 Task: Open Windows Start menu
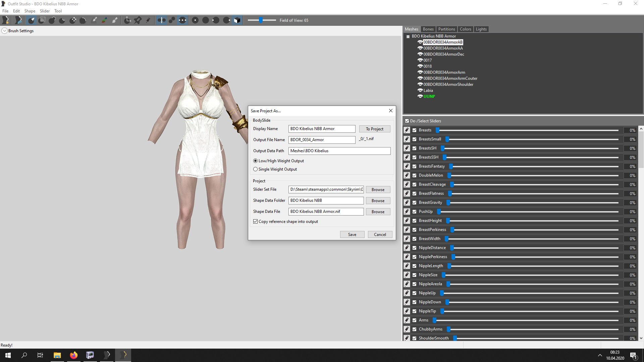point(8,355)
